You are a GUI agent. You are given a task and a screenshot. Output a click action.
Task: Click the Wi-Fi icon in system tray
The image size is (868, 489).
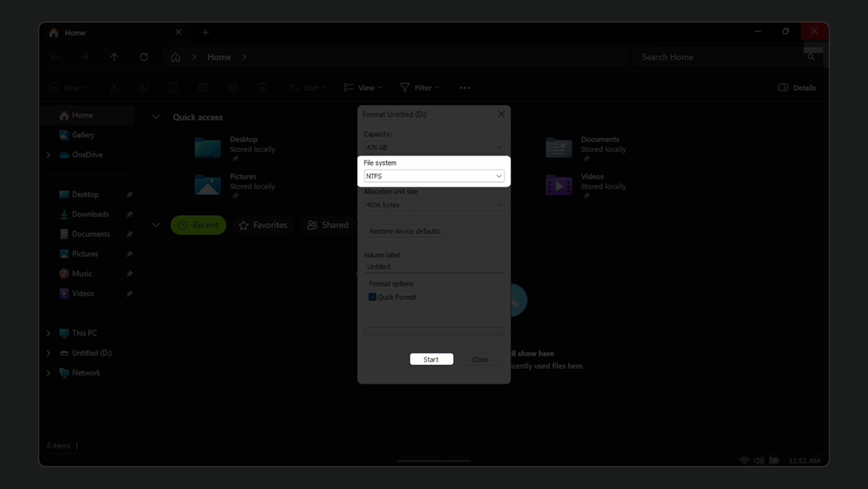744,460
